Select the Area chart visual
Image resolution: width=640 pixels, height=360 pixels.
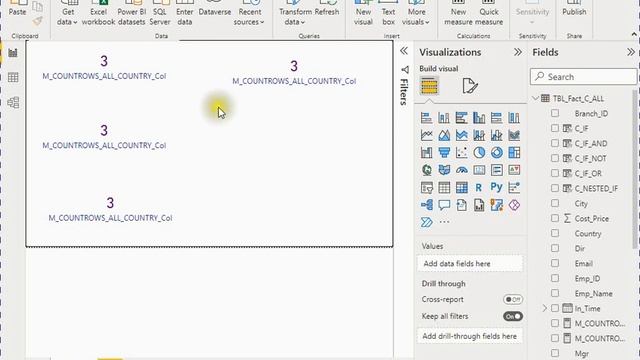point(444,135)
